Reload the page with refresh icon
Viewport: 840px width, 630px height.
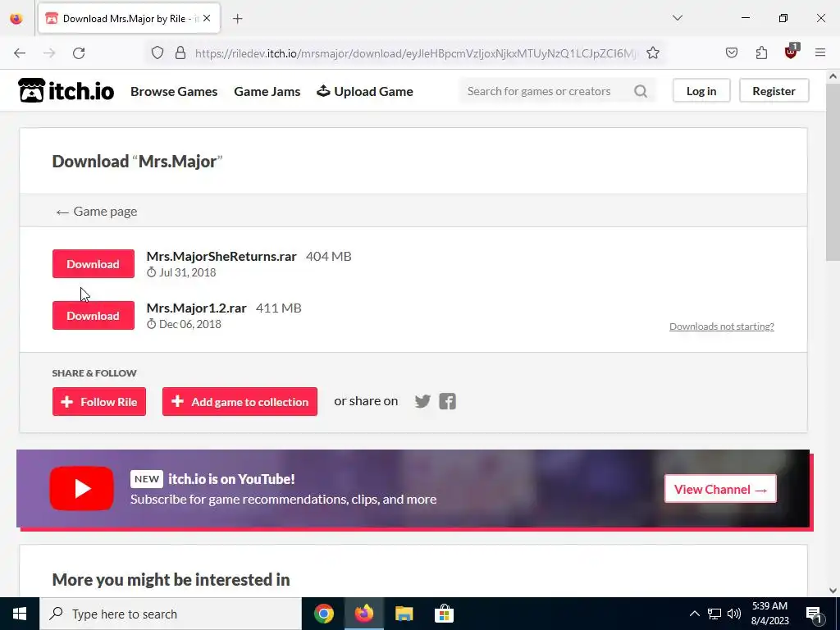click(x=79, y=53)
